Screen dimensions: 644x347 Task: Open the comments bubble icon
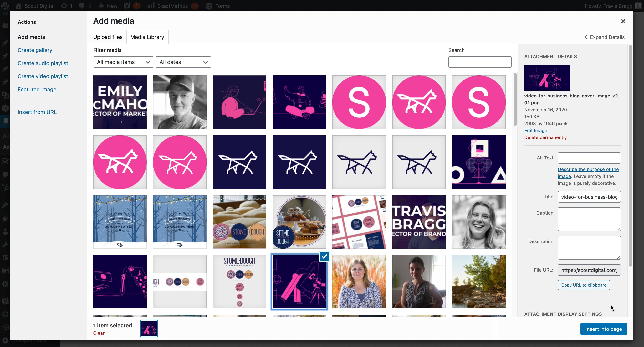[82, 6]
